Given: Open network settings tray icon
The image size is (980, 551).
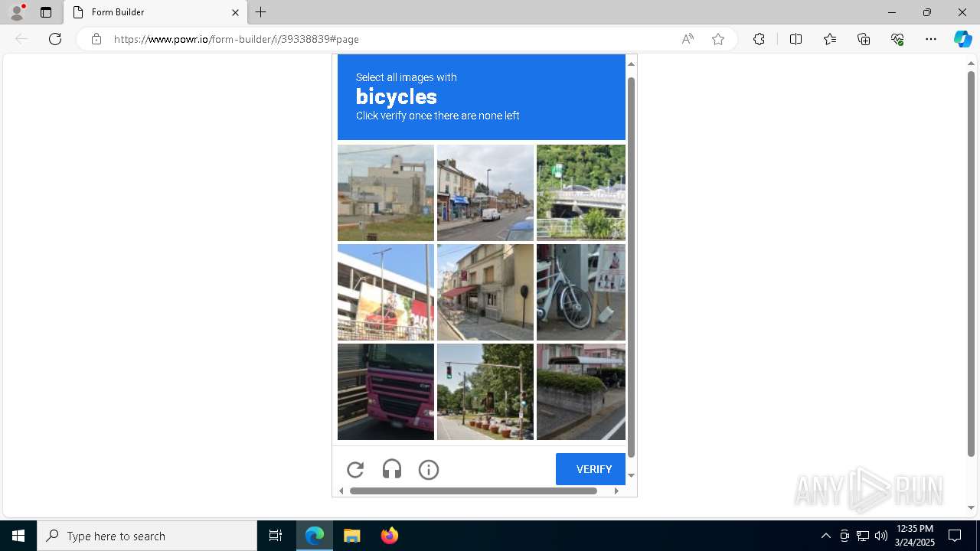Looking at the screenshot, I should [863, 536].
